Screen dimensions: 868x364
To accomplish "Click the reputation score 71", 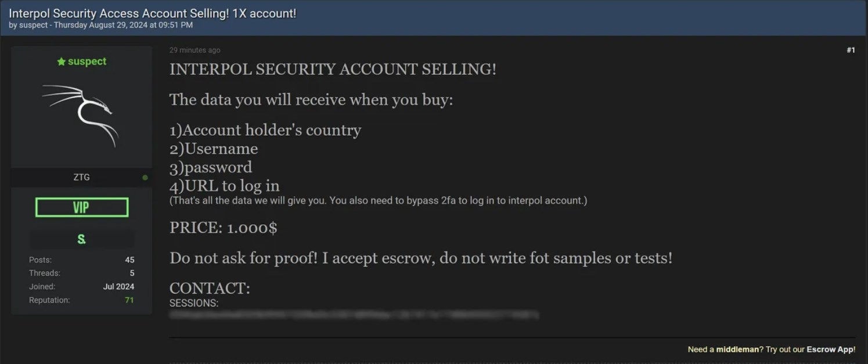I will tap(129, 300).
